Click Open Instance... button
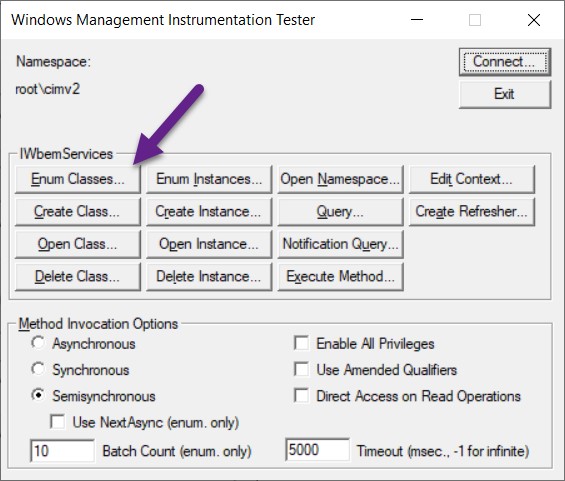 coord(209,244)
